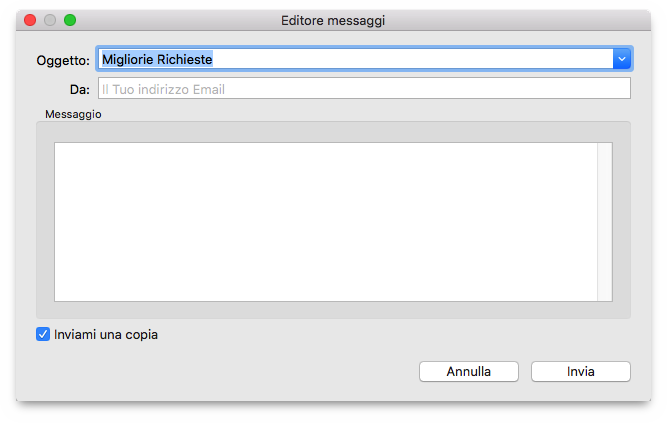Open the Oggetto dropdown arrow
667x423 pixels.
point(622,59)
